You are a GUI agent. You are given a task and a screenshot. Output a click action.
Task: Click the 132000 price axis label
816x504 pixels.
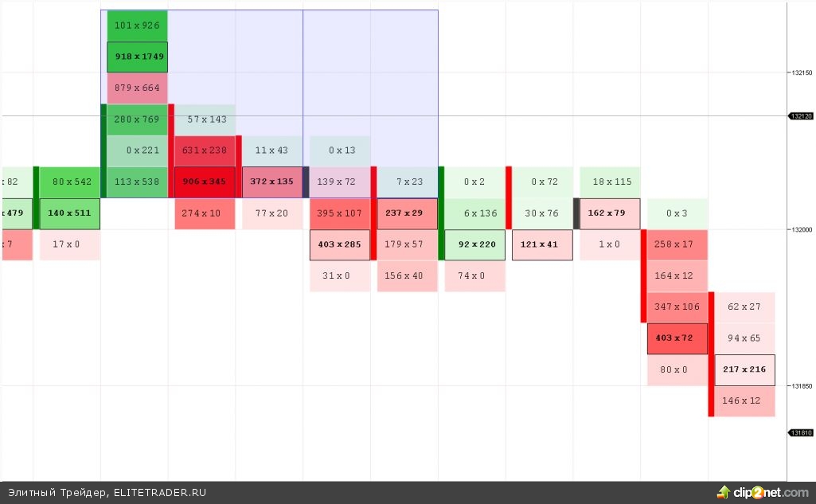tap(801, 230)
